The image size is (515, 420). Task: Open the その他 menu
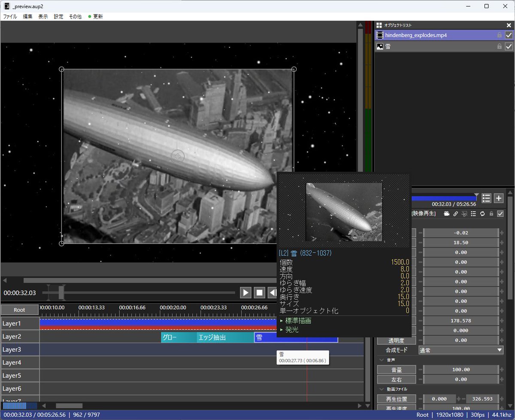75,16
